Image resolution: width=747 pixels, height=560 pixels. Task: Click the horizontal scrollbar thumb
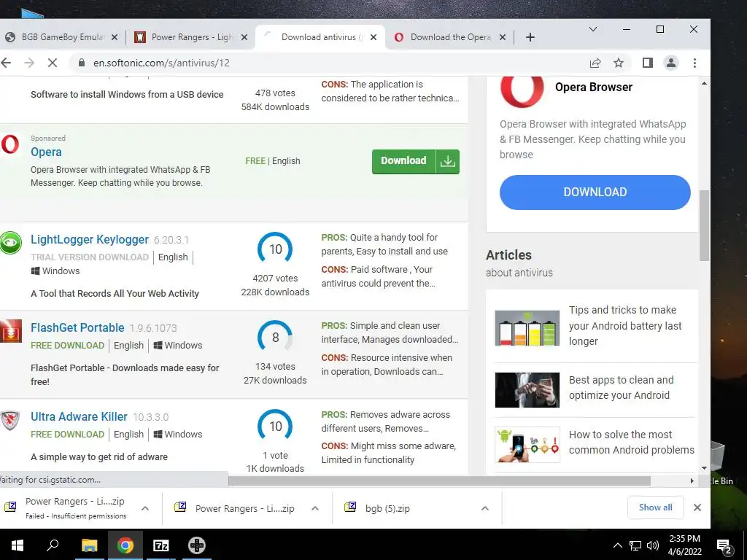tap(439, 481)
